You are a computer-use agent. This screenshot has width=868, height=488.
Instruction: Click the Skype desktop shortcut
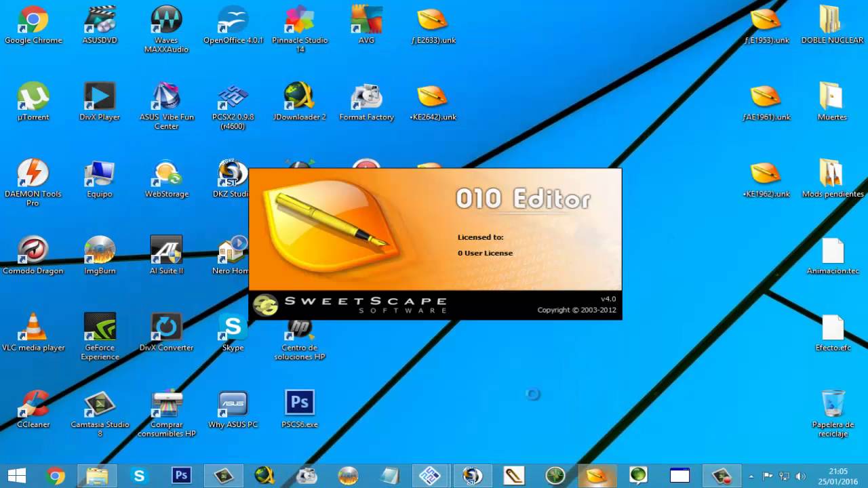coord(233,331)
